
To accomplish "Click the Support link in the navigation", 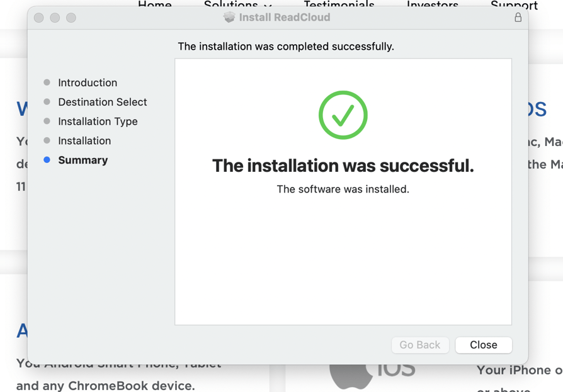I will pyautogui.click(x=514, y=5).
